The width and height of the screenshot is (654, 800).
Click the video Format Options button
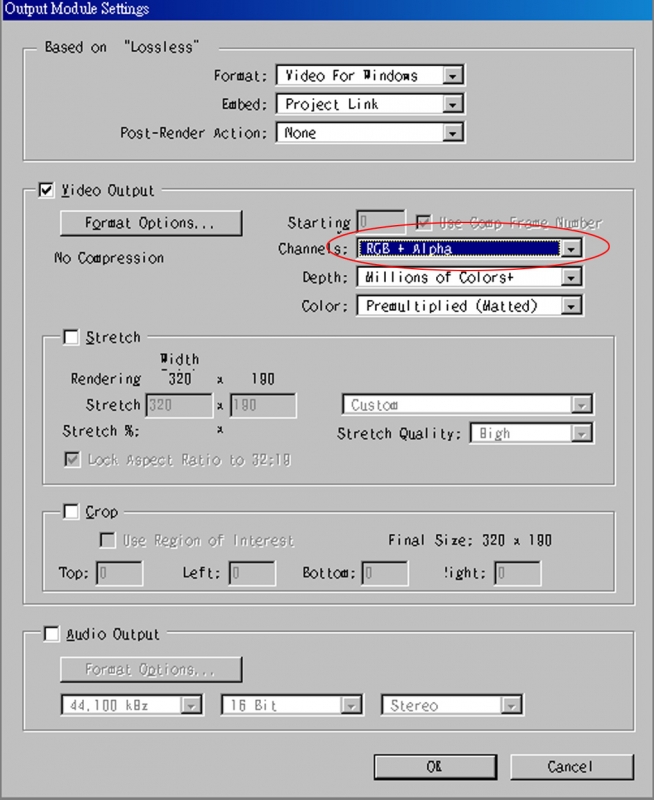151,222
